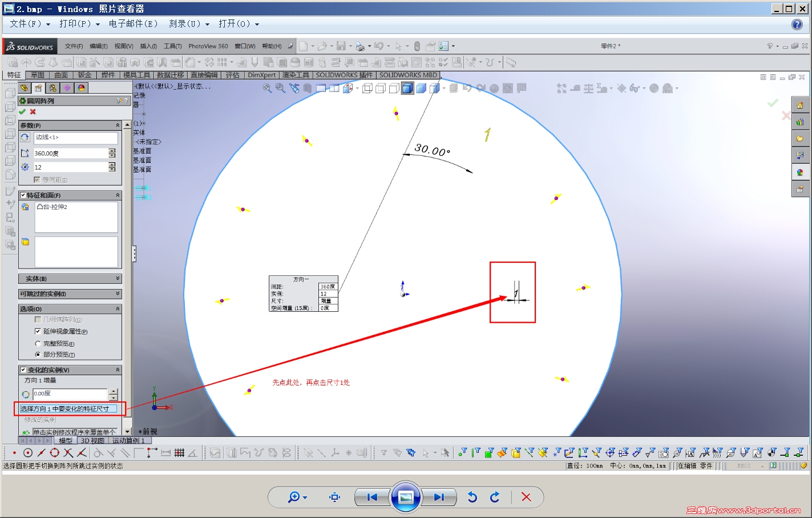Screen dimensions: 812x518
Task: Start slideshow with center play button
Action: pos(406,497)
